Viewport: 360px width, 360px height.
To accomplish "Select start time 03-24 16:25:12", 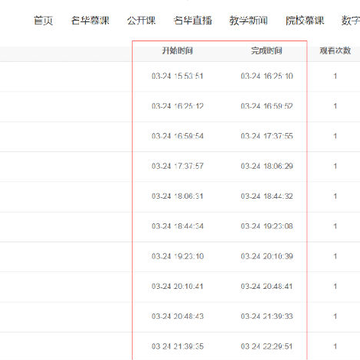I will (x=177, y=106).
